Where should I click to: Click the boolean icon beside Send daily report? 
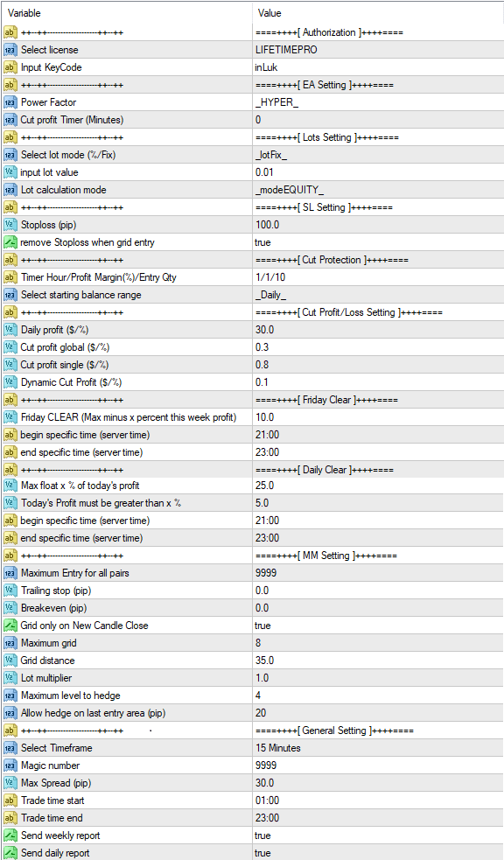(10, 853)
